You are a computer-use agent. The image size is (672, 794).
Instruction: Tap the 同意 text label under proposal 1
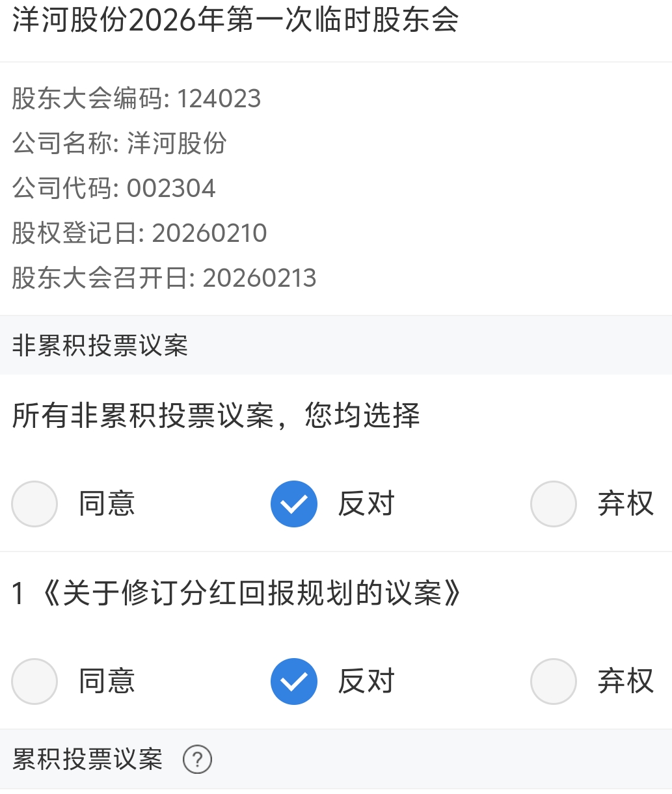[107, 682]
